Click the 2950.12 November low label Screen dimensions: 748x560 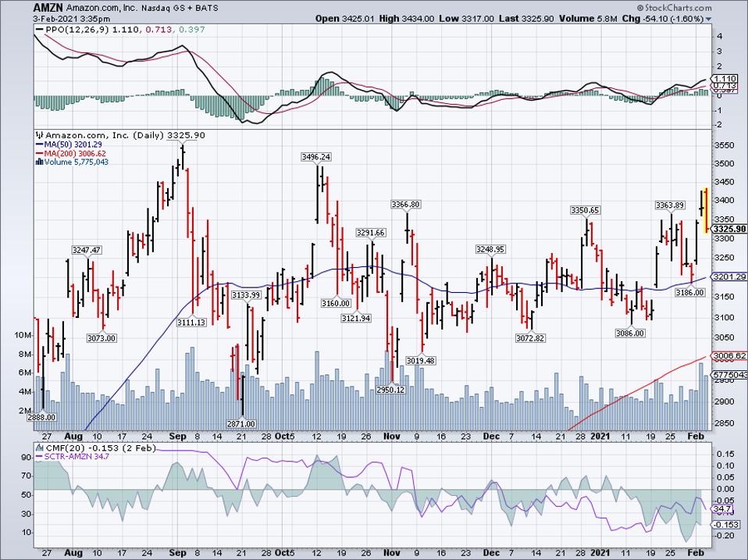click(x=390, y=390)
